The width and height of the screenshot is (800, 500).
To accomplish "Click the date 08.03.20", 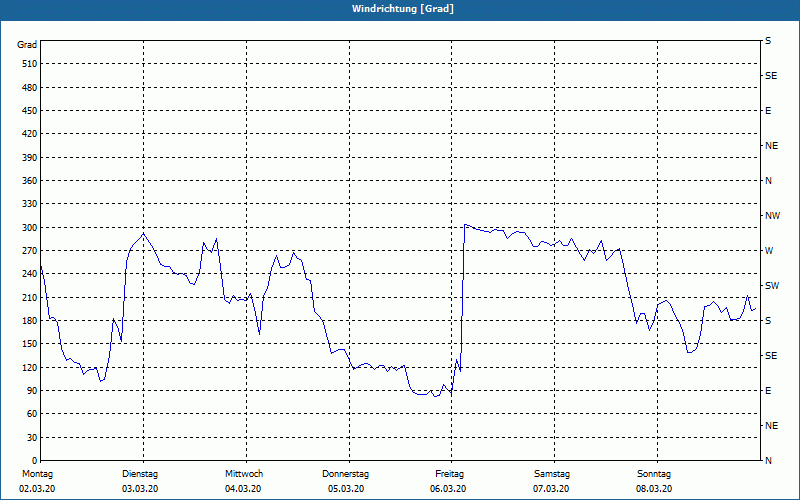I will click(x=654, y=489).
